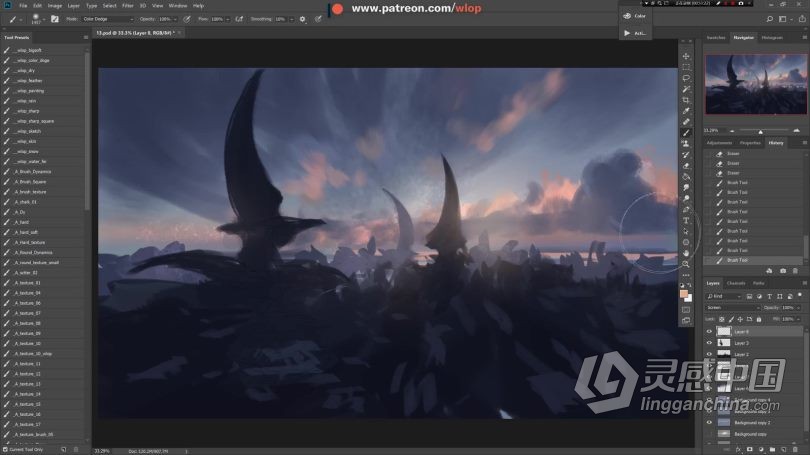Delete layer trash icon in Layers panel
This screenshot has width=810, height=455.
[795, 450]
